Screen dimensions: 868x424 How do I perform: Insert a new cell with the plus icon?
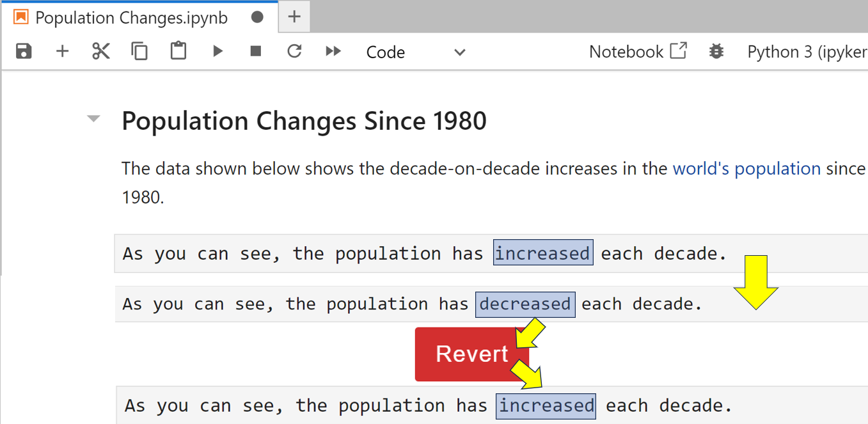coord(62,52)
